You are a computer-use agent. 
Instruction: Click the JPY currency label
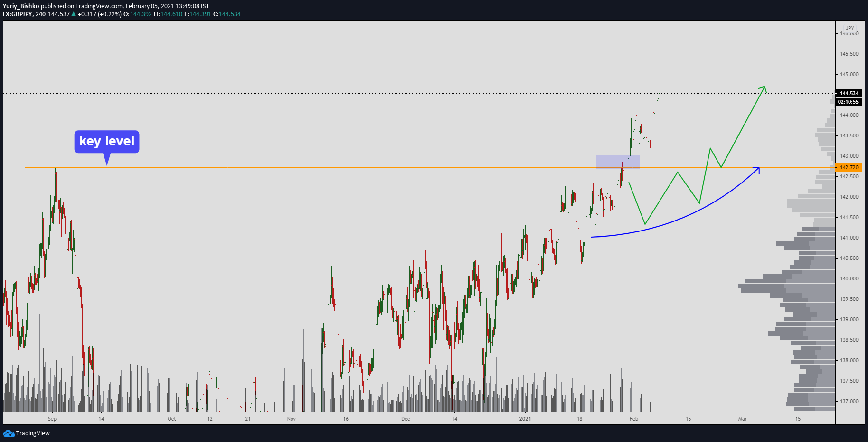click(850, 28)
